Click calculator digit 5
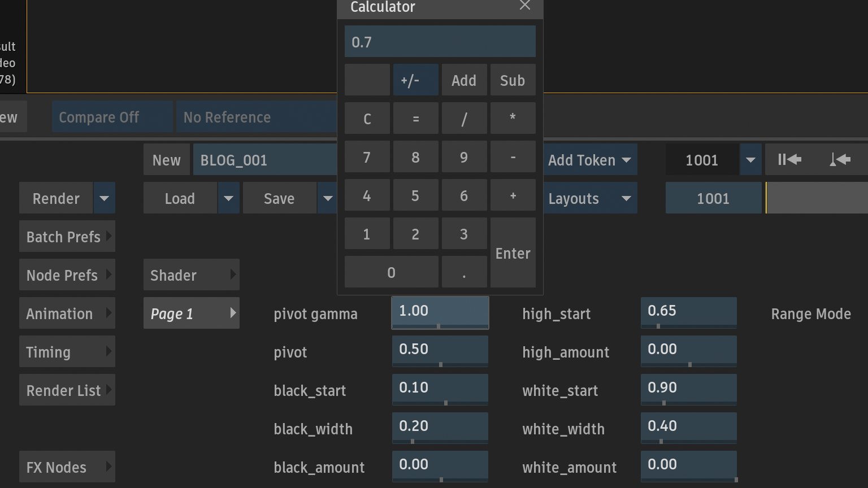 pos(416,195)
